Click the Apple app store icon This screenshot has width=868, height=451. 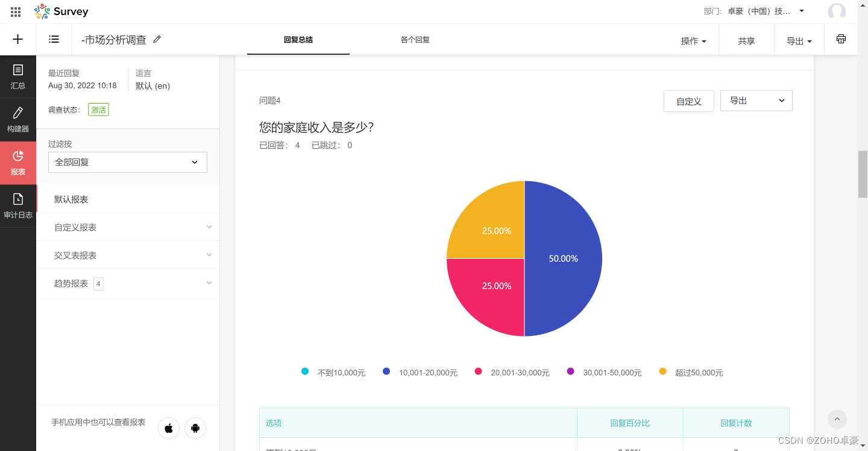point(169,428)
